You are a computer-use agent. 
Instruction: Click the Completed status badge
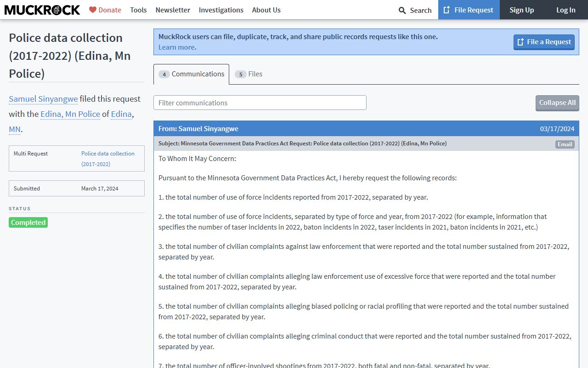point(28,222)
